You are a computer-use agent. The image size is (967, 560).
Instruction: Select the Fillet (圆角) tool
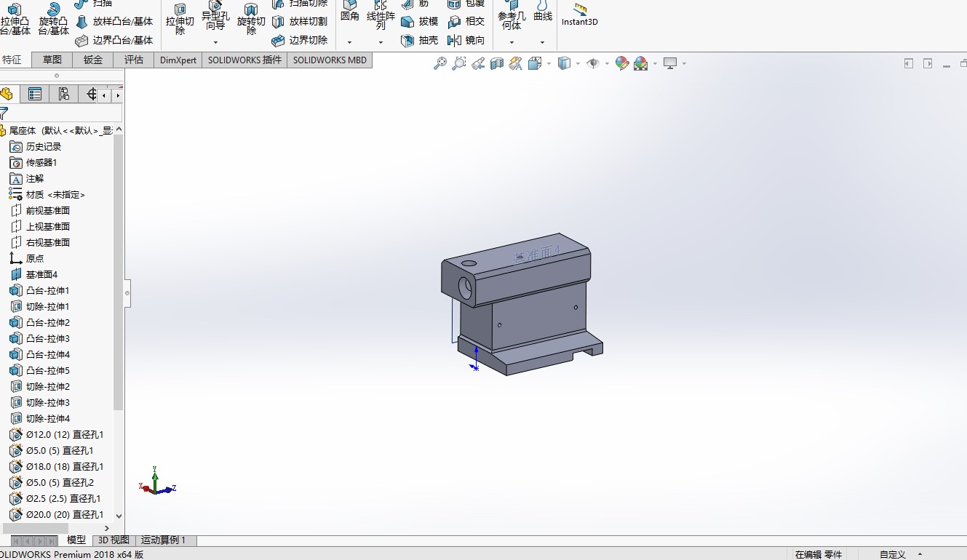coord(350,12)
